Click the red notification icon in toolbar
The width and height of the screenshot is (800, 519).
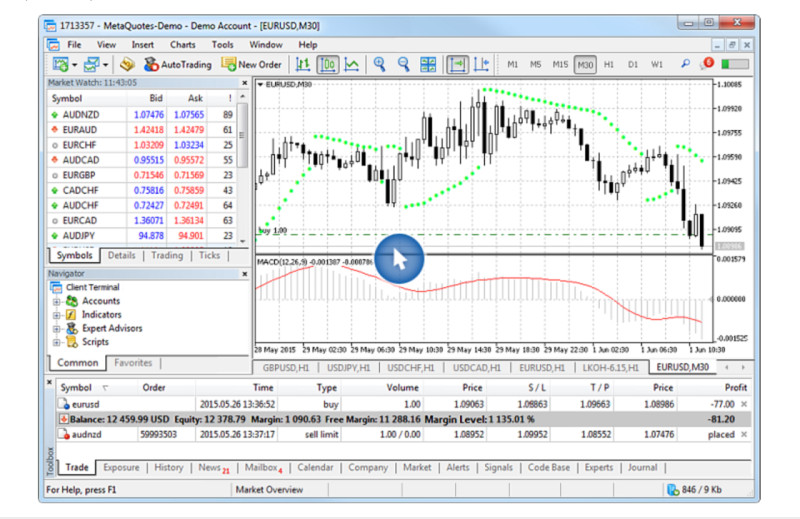708,63
